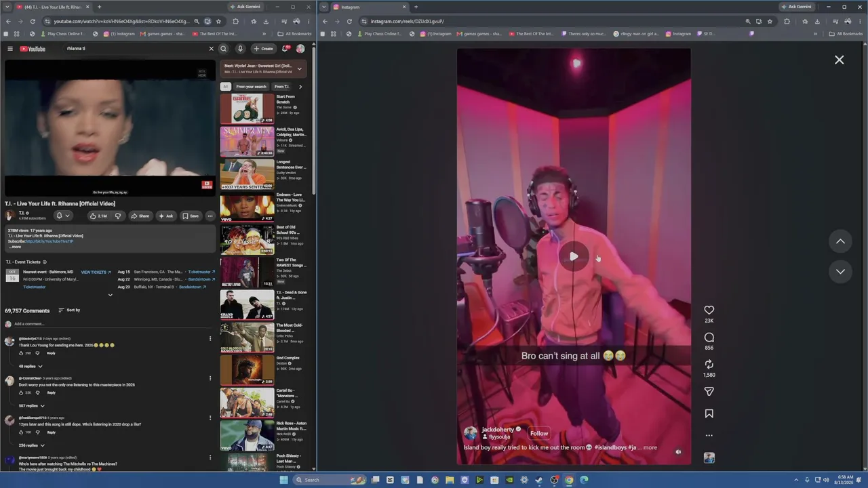Open File Explorer from the taskbar
The height and width of the screenshot is (488, 868).
point(450,480)
